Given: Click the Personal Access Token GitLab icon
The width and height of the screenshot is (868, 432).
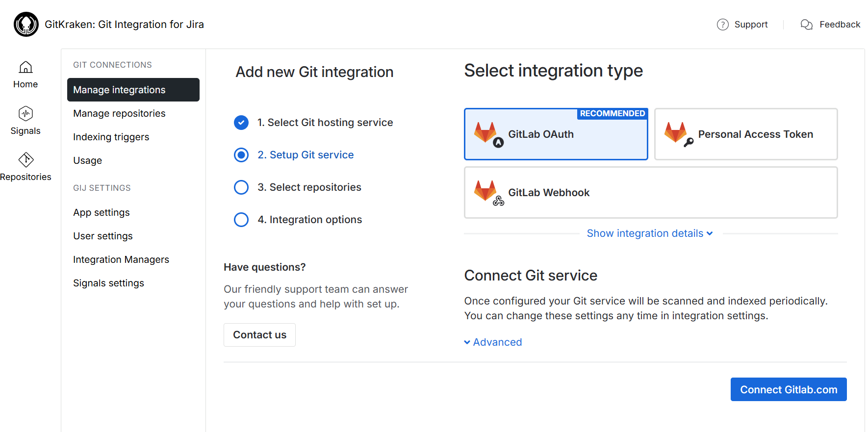Looking at the screenshot, I should click(x=676, y=133).
